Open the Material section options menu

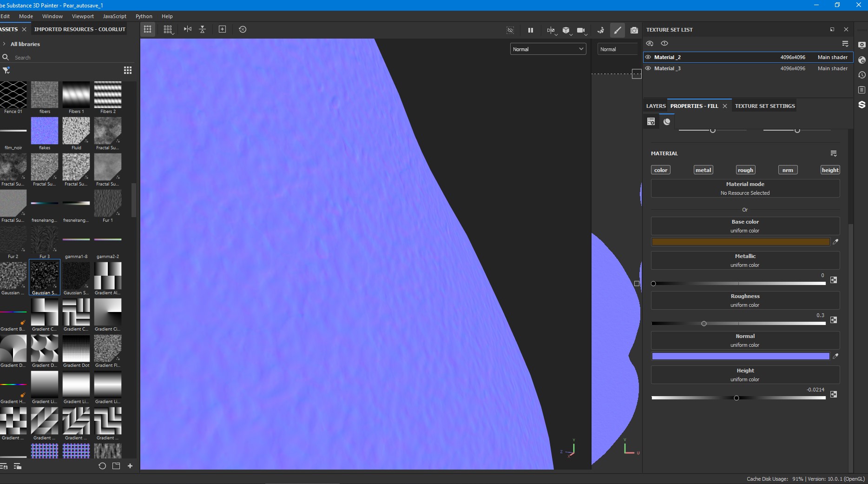tap(834, 153)
